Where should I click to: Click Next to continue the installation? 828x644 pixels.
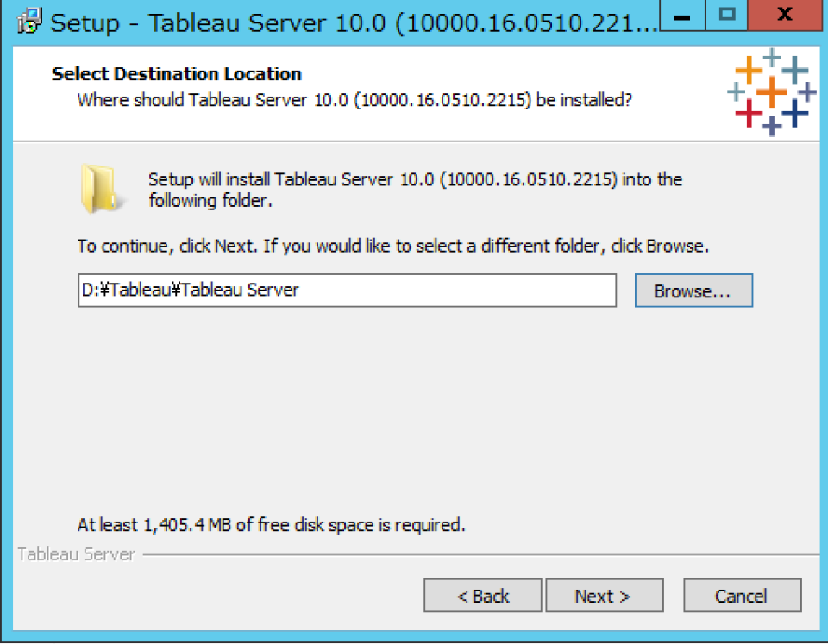point(604,595)
